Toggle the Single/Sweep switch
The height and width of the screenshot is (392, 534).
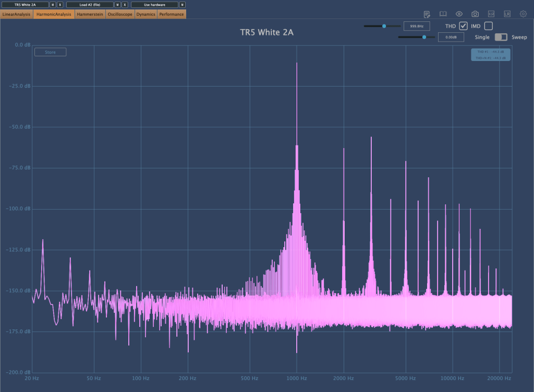[x=501, y=37]
